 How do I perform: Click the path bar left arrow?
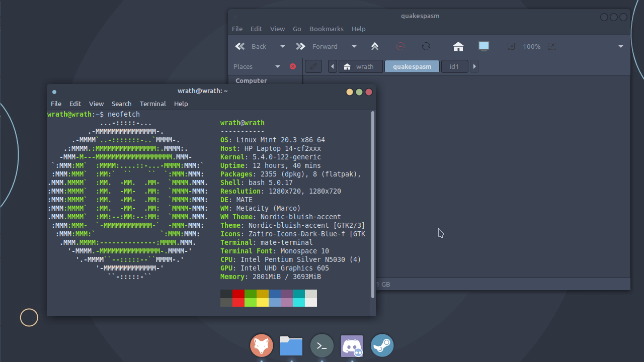click(333, 66)
